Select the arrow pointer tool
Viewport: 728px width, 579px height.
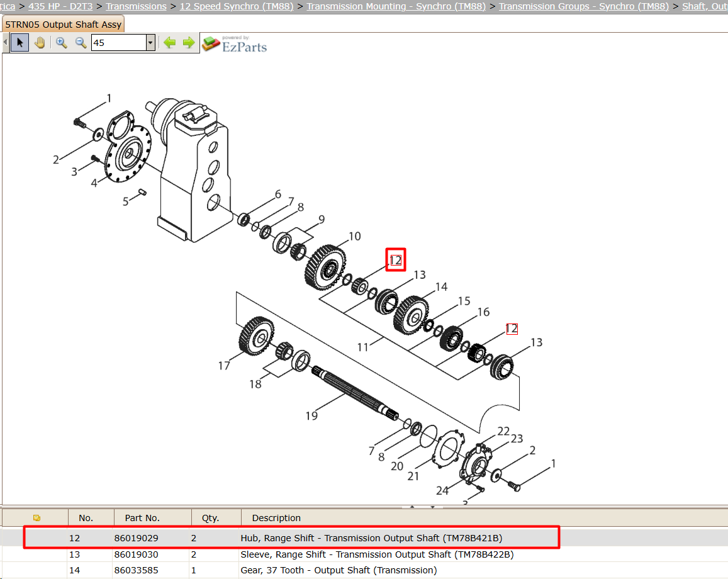20,43
